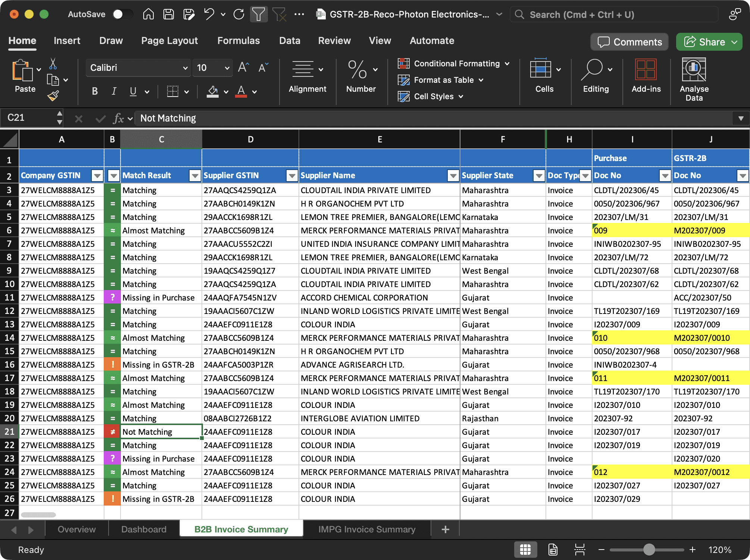Click the Comments button
Image resolution: width=750 pixels, height=560 pixels.
(x=629, y=42)
